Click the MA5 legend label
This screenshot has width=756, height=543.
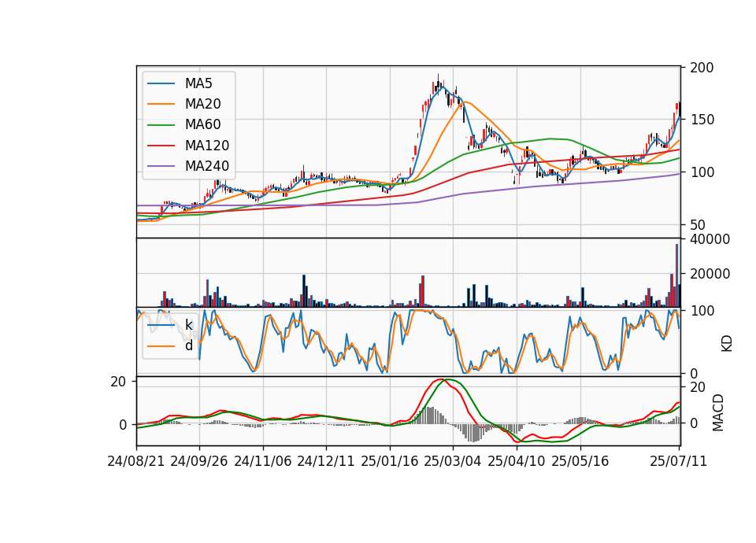pyautogui.click(x=198, y=83)
